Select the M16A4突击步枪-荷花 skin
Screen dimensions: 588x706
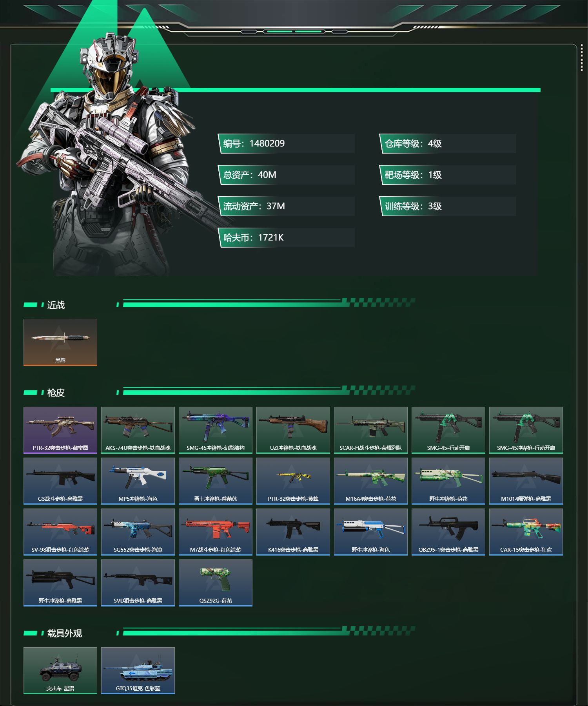coord(371,481)
